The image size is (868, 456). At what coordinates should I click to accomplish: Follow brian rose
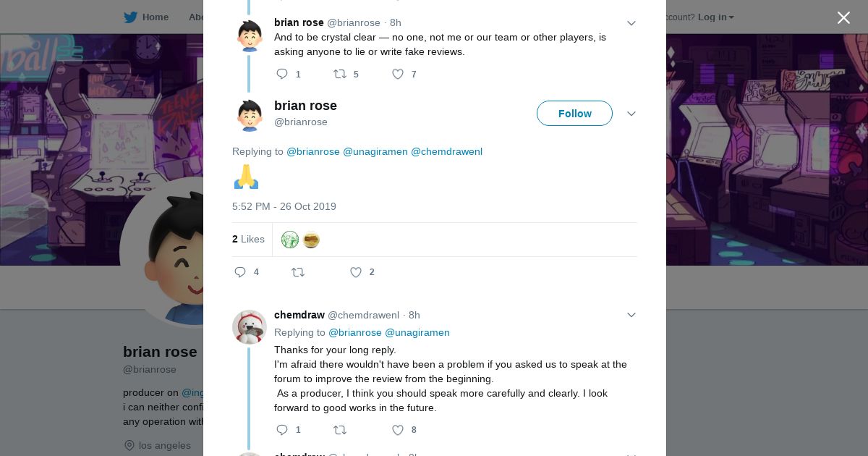click(574, 114)
